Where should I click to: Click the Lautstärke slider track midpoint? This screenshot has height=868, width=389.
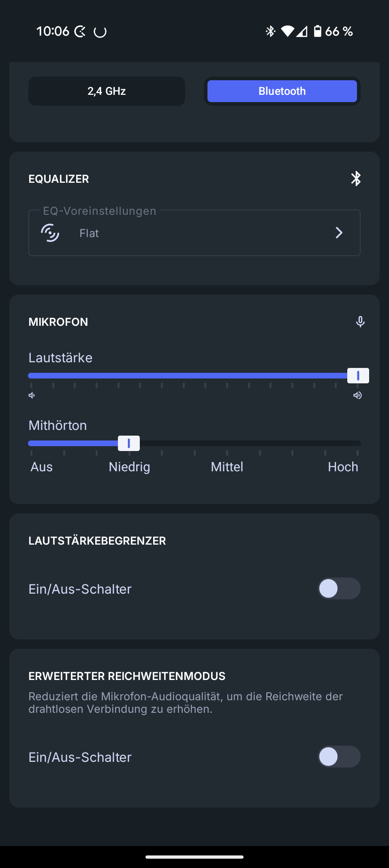pyautogui.click(x=194, y=376)
